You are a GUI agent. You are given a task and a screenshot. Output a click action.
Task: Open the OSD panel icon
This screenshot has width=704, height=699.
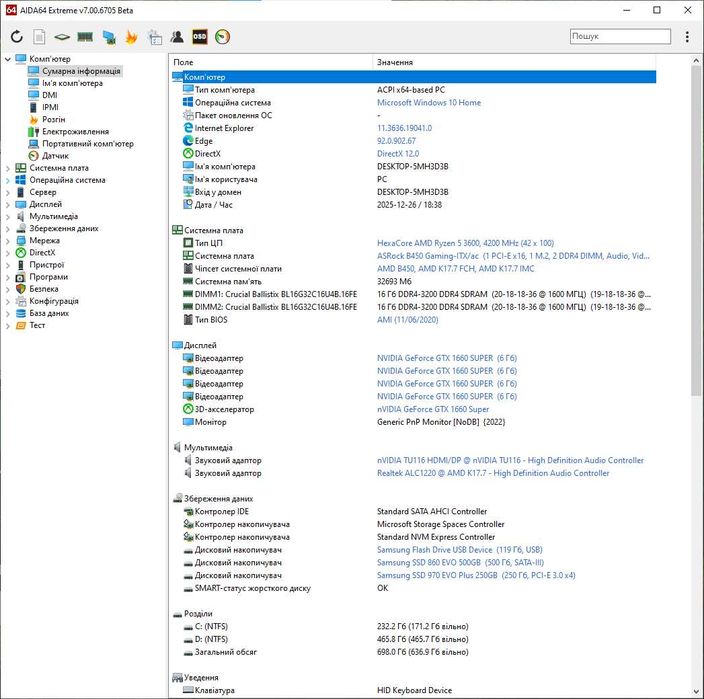click(x=200, y=37)
